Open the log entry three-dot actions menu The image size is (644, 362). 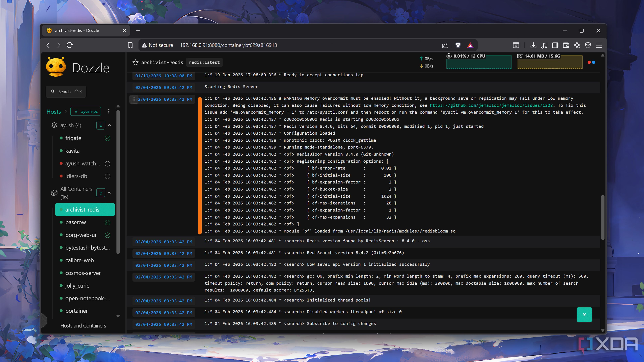134,99
